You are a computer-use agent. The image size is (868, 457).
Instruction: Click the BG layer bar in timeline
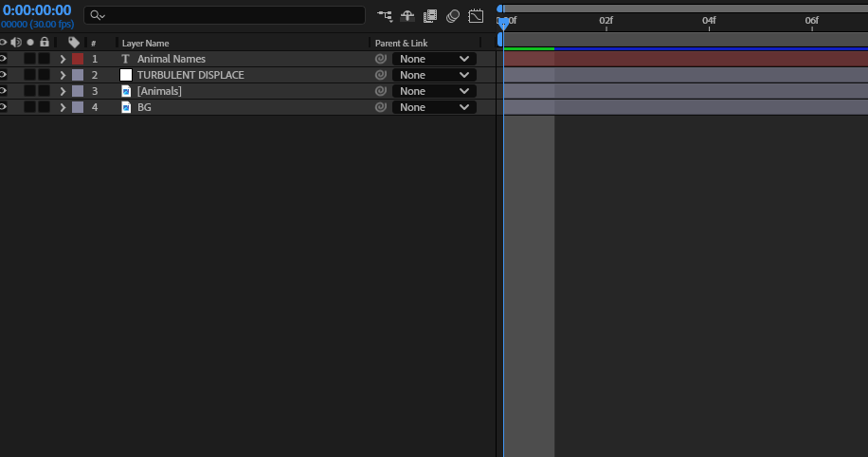pos(685,107)
